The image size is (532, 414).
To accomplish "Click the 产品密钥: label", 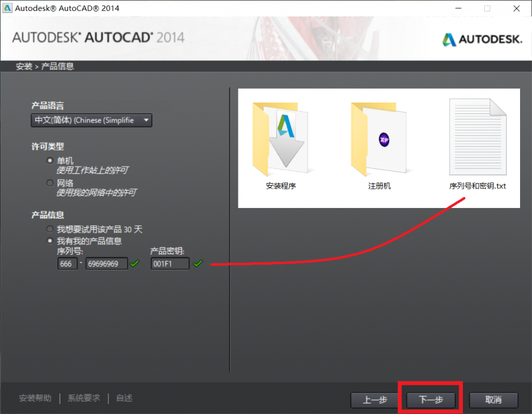I will tap(167, 251).
